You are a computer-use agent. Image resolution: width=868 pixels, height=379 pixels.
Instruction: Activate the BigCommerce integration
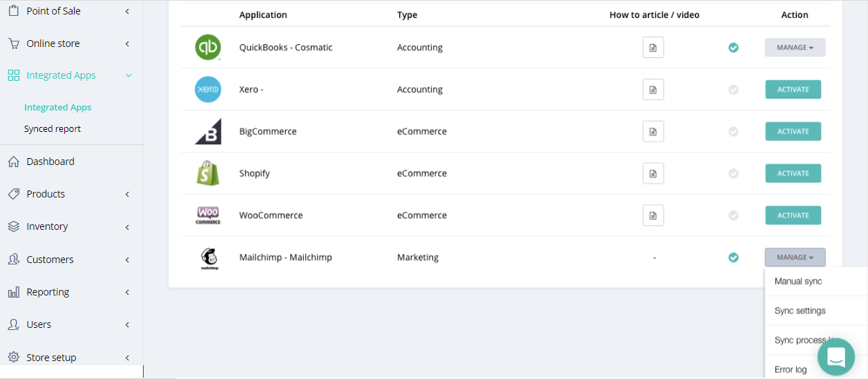tap(793, 131)
